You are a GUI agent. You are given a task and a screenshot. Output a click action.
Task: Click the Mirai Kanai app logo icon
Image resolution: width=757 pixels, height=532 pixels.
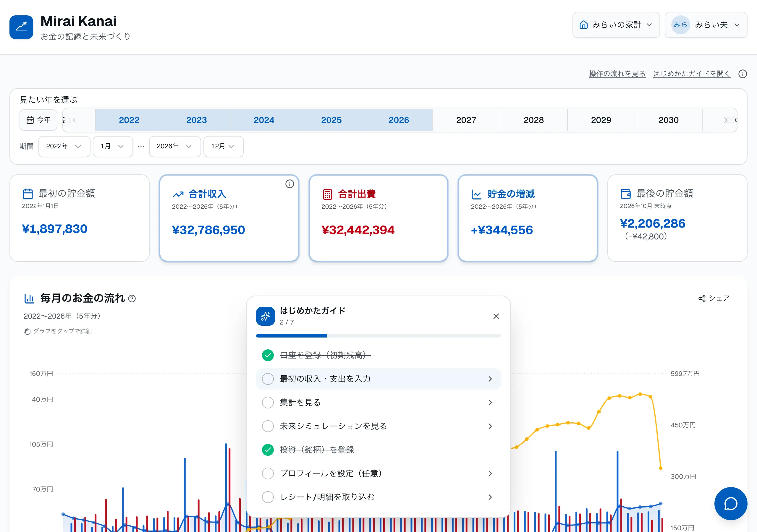(21, 27)
